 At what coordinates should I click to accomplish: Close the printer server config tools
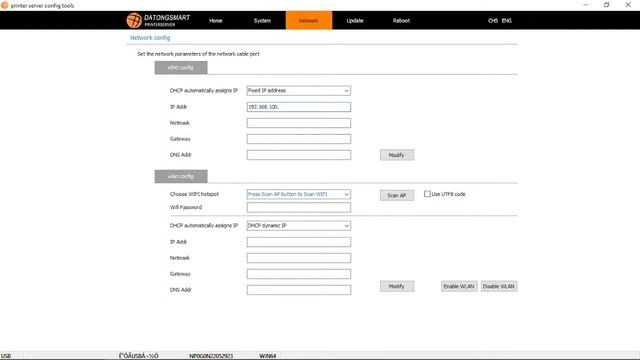[x=628, y=5]
